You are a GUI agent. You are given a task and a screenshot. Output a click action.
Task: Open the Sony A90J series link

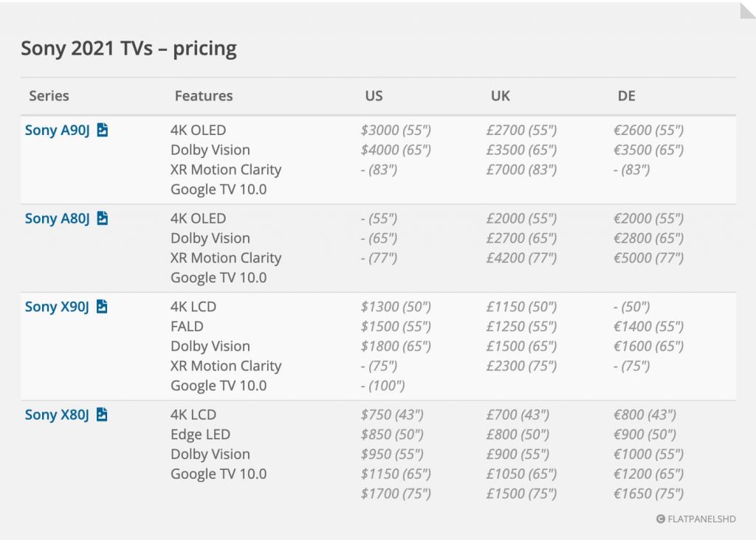(57, 130)
